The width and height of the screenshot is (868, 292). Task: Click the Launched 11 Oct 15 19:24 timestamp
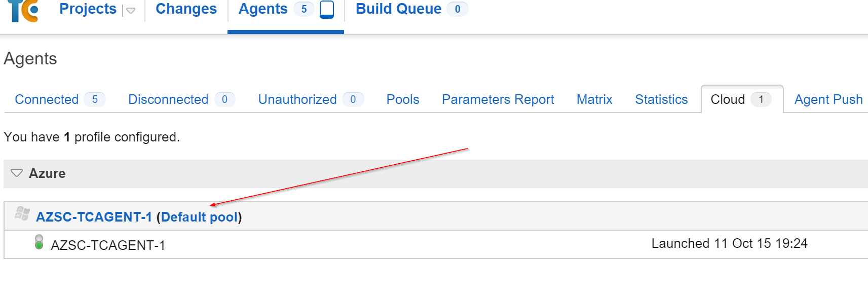pos(729,244)
